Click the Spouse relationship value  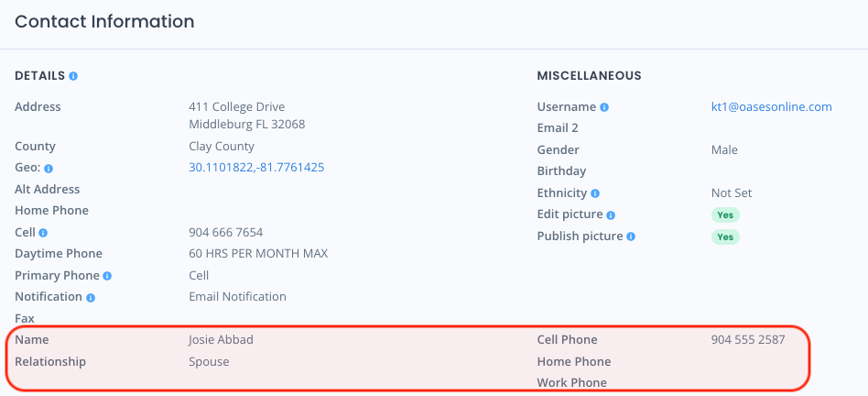point(209,362)
